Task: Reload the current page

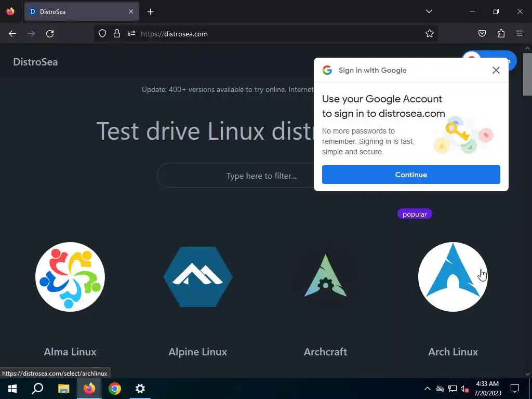Action: click(x=50, y=34)
